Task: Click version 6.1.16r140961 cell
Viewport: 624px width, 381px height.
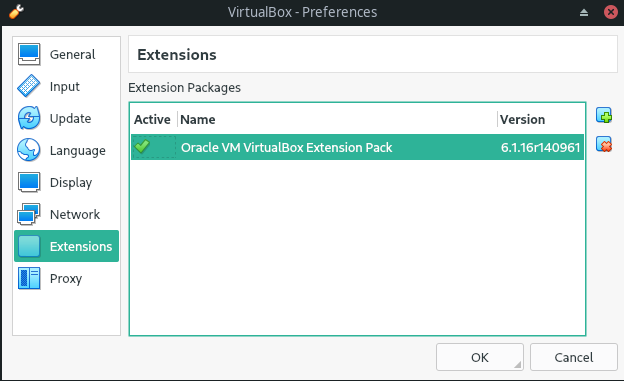Action: [x=540, y=148]
